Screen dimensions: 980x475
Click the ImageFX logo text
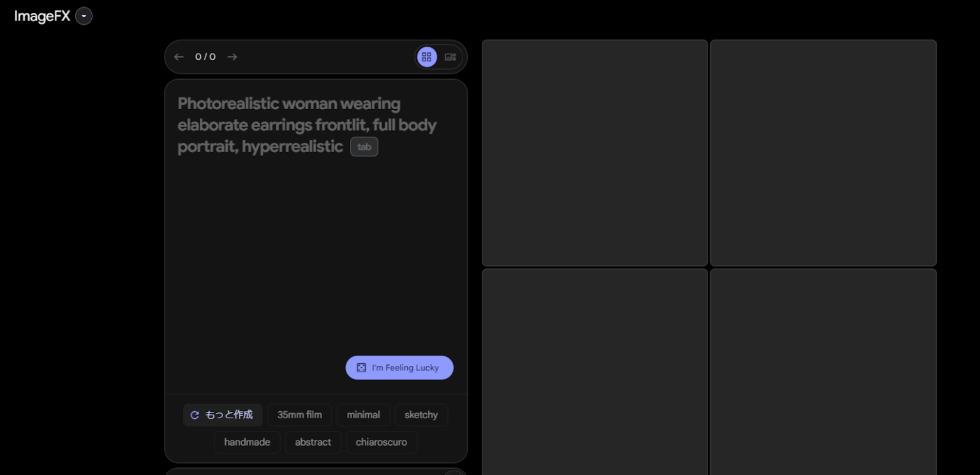click(42, 17)
